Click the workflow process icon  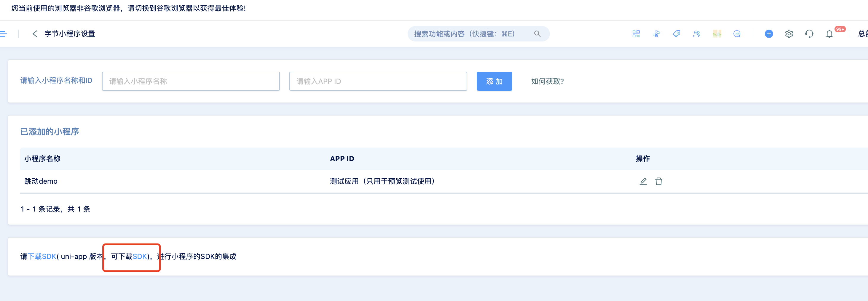click(656, 34)
